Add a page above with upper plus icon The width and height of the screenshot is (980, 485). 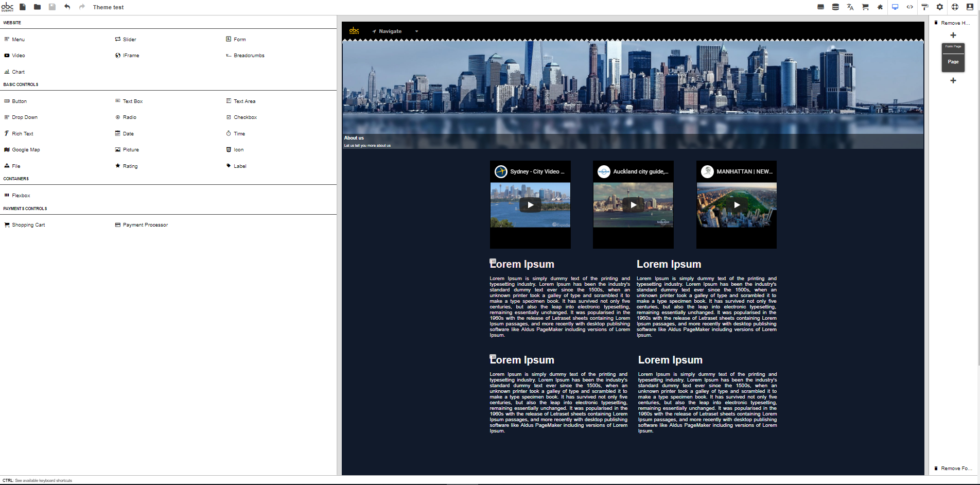pyautogui.click(x=953, y=35)
